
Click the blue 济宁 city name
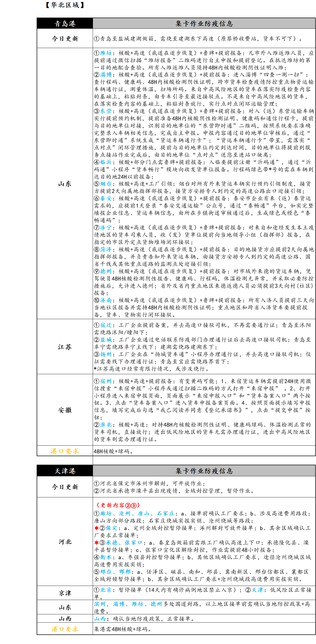point(106,227)
